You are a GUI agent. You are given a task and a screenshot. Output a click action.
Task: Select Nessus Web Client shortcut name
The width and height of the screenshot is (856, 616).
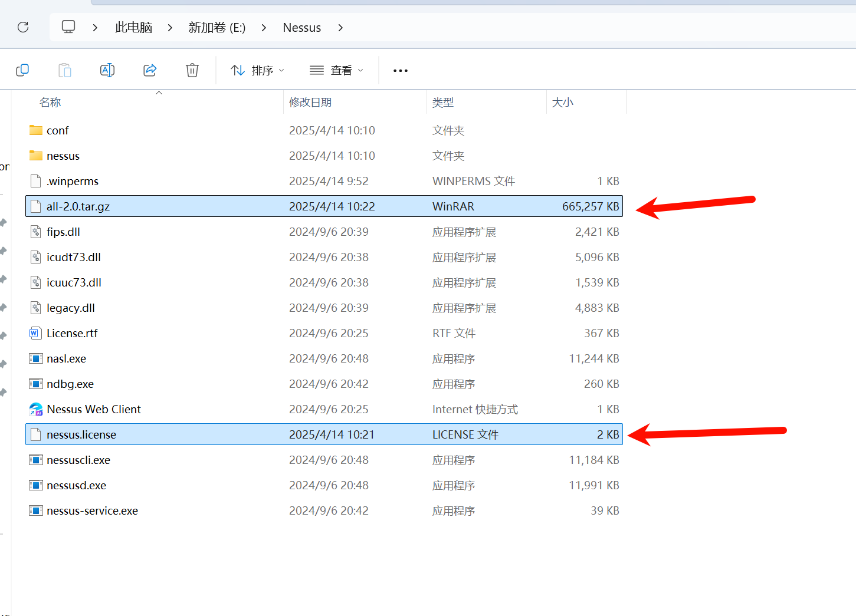pyautogui.click(x=94, y=409)
